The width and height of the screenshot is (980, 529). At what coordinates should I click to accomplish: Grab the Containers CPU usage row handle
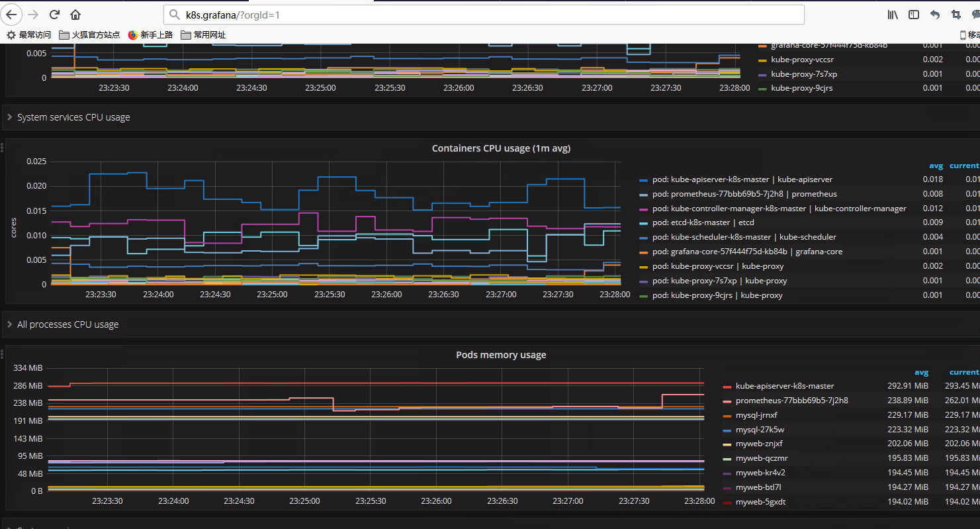click(x=3, y=148)
